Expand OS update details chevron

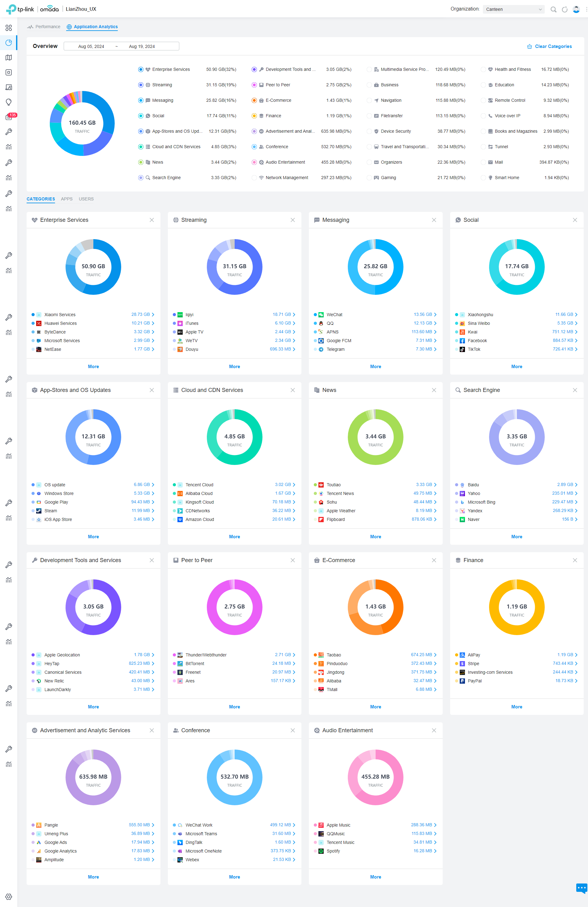[x=153, y=485]
